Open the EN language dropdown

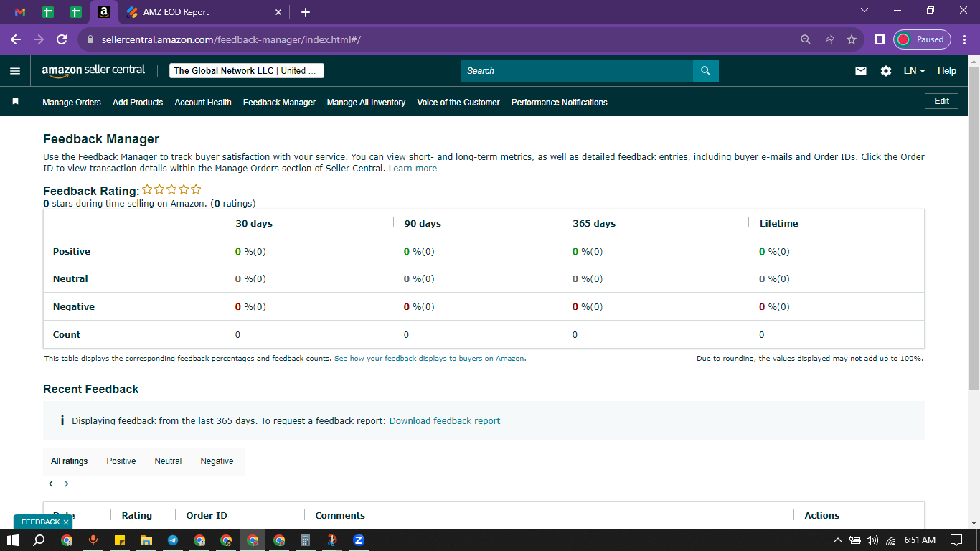(x=914, y=71)
